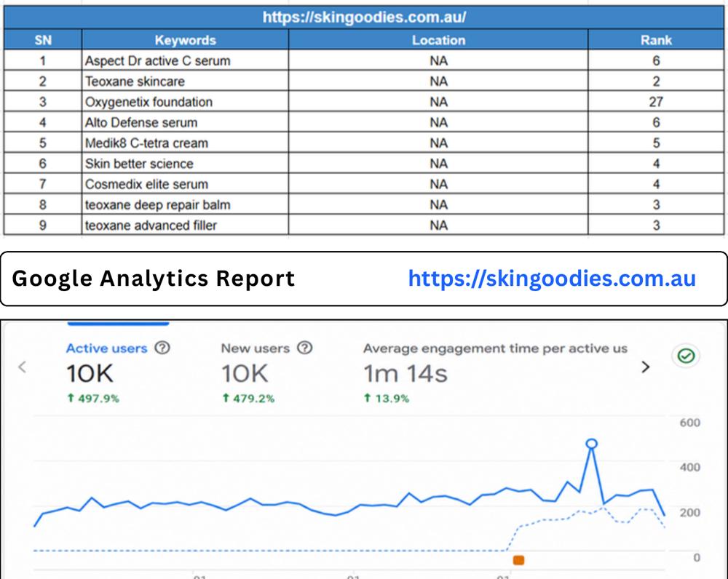Select keyword Teoxane skincare
Image resolution: width=728 pixels, height=579 pixels.
click(135, 81)
